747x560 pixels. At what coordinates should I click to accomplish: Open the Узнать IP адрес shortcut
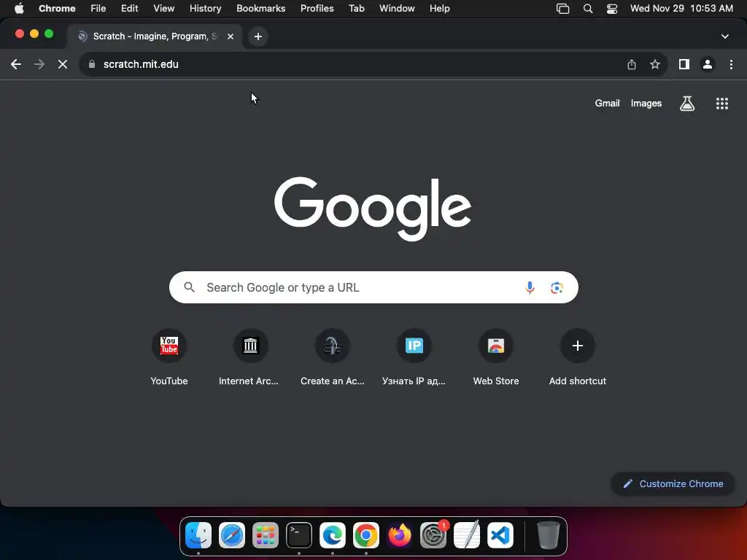click(x=414, y=357)
